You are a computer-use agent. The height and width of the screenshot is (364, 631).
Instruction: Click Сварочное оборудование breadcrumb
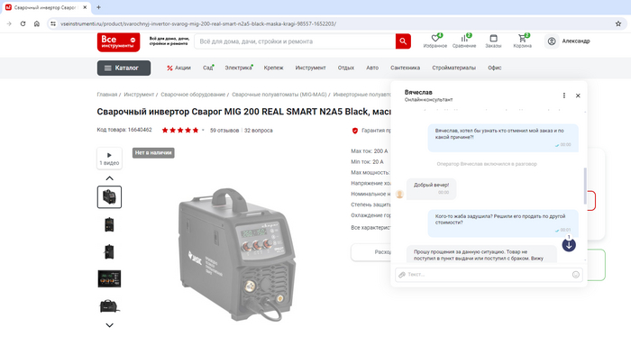193,95
